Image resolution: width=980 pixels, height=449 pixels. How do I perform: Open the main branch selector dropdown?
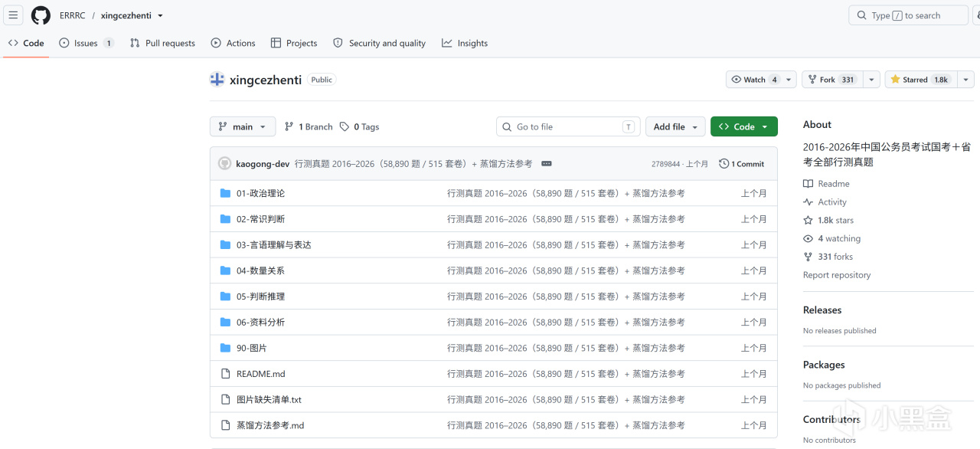(x=243, y=127)
